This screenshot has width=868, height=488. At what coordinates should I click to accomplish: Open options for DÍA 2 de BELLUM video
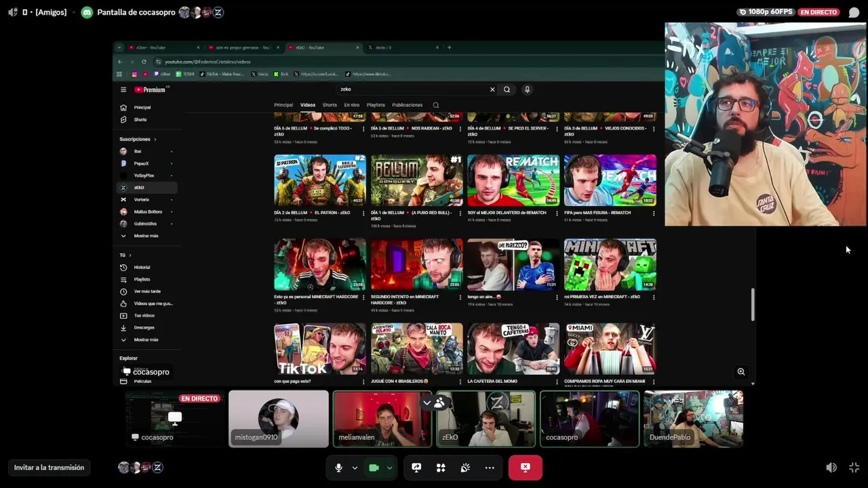pos(363,213)
